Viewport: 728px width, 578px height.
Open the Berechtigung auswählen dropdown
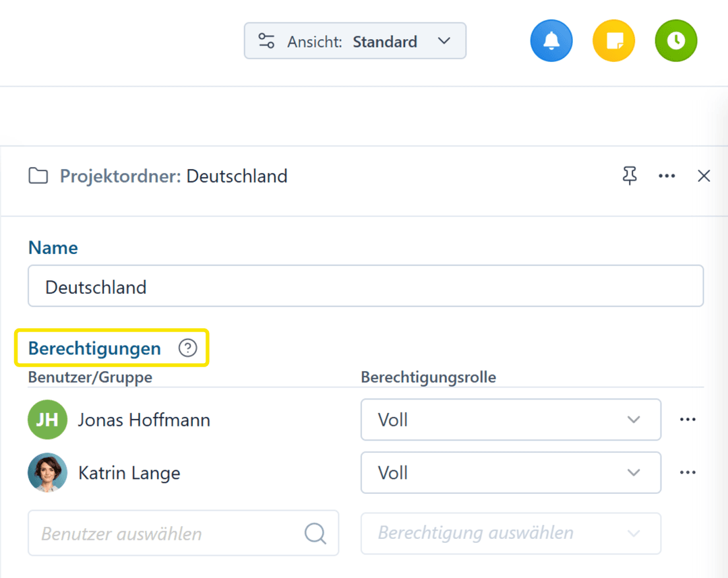(x=510, y=534)
